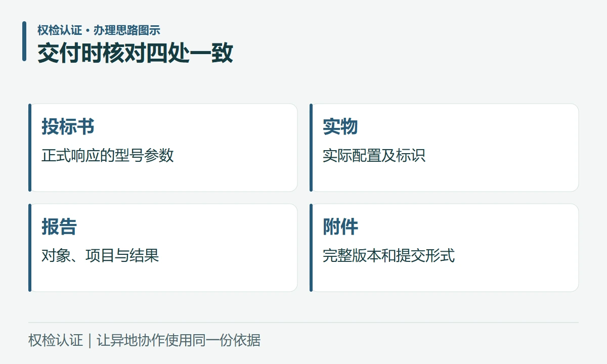Click the subtitle 权检认证 · 办理思路图示
Viewport: 607px width, 364px height.
(99, 30)
